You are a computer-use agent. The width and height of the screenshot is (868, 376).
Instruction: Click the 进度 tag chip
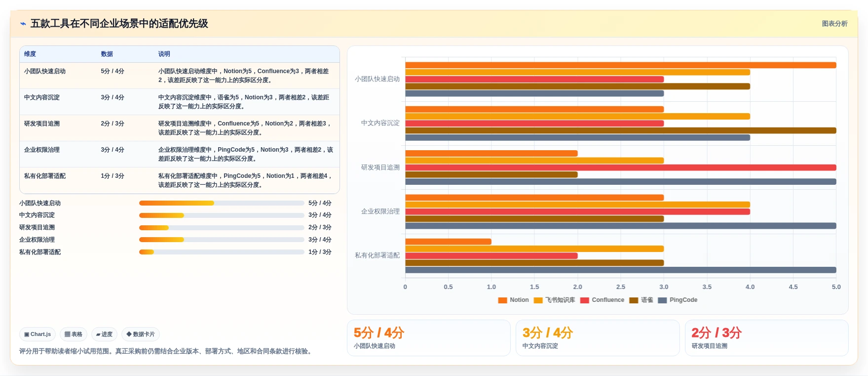104,334
